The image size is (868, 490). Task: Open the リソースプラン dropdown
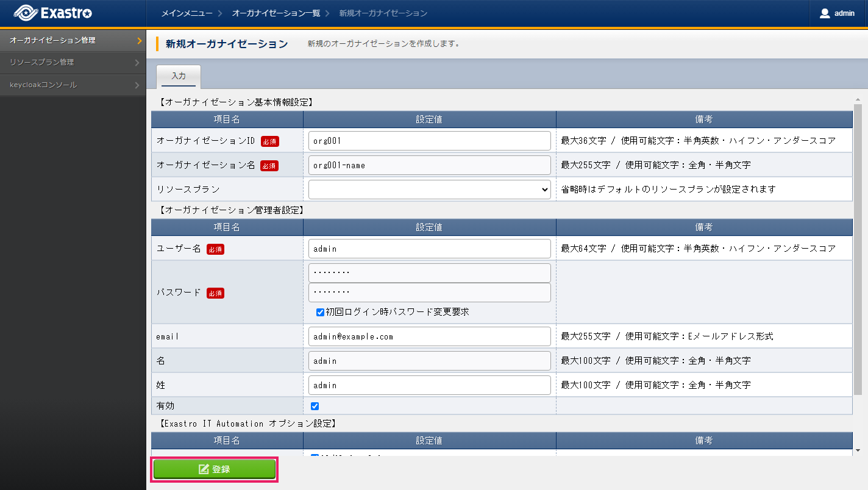tap(429, 190)
